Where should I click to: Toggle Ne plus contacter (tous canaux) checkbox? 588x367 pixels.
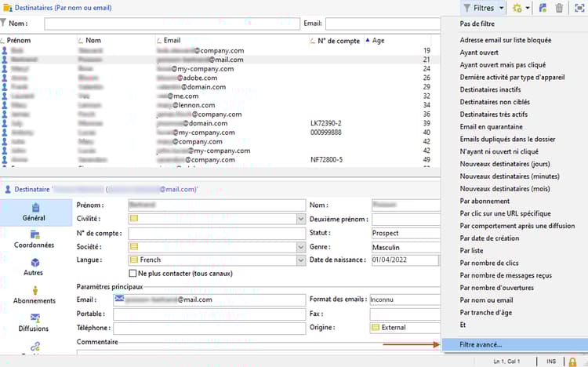point(132,273)
